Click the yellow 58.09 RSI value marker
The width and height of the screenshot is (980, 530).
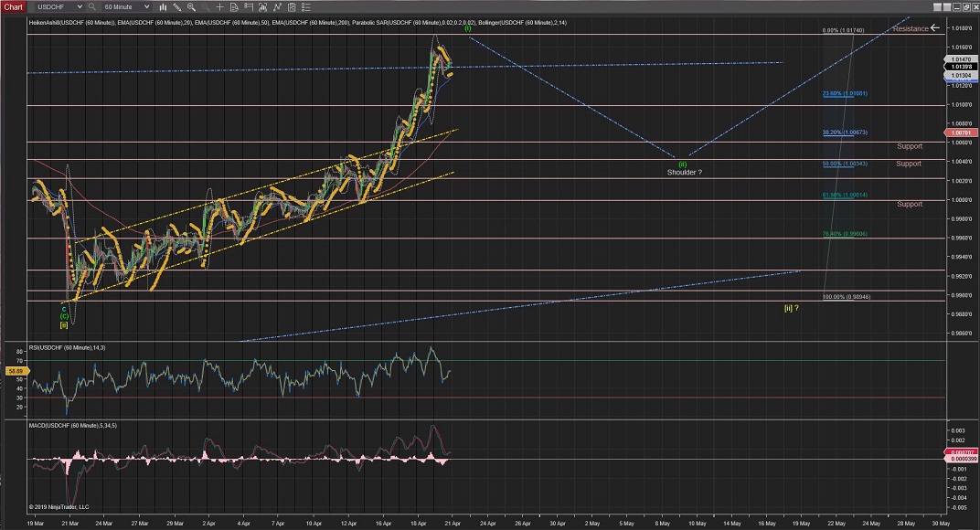click(x=16, y=371)
